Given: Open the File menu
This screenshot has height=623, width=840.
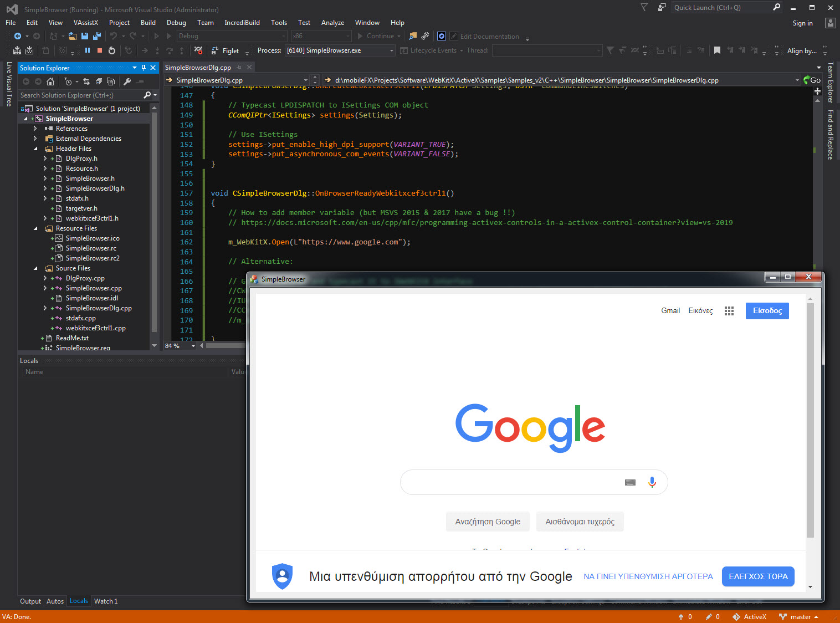Looking at the screenshot, I should (x=11, y=23).
